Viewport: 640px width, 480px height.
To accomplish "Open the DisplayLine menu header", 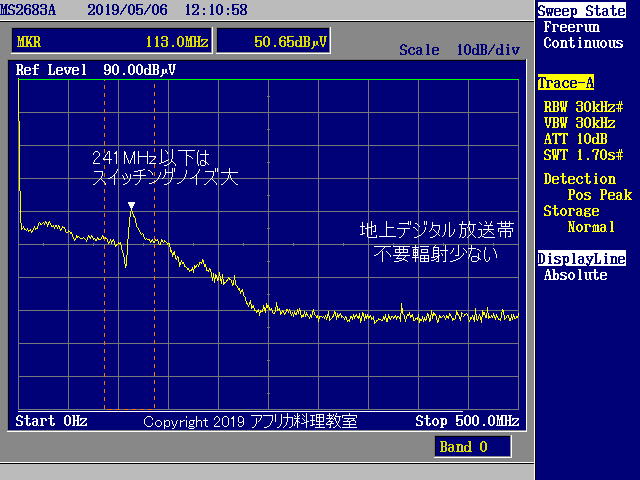I will point(581,258).
